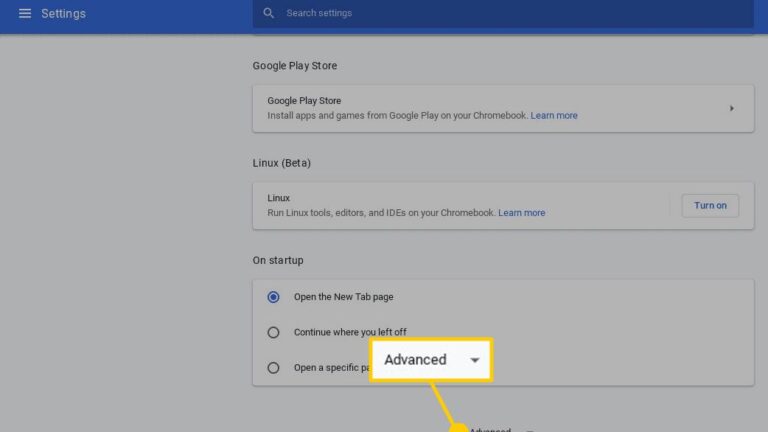This screenshot has height=432, width=768.
Task: Select Open the New Tab page option
Action: click(x=273, y=297)
